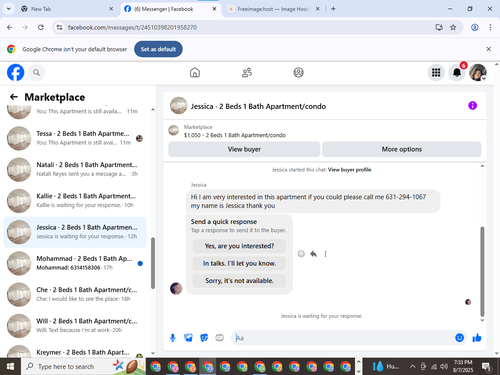Click the address bar URL

(132, 27)
